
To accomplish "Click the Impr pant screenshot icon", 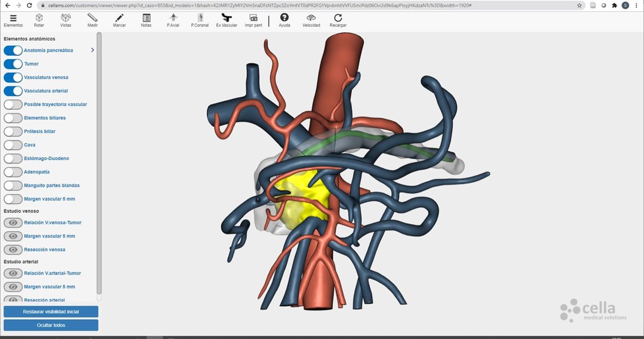I will tap(253, 20).
